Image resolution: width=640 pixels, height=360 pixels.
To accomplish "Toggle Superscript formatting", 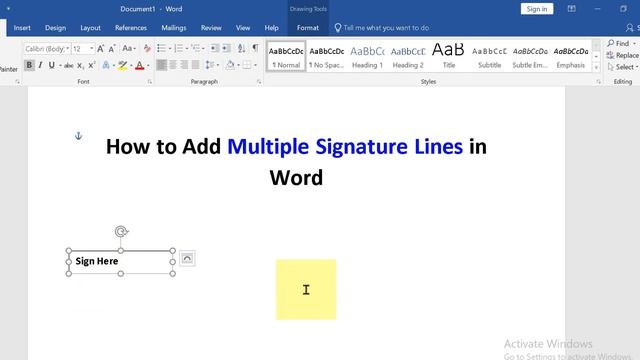I will (92, 65).
